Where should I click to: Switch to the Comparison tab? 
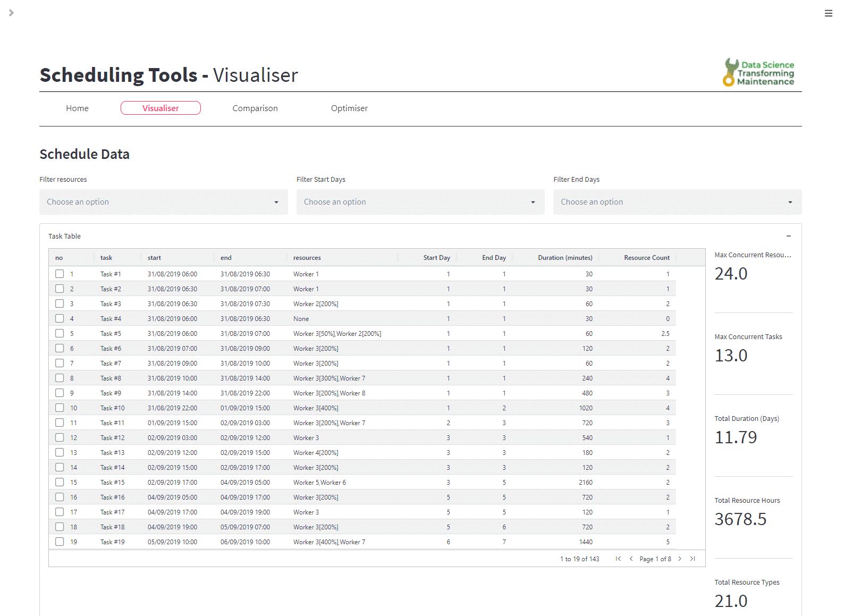pyautogui.click(x=255, y=108)
